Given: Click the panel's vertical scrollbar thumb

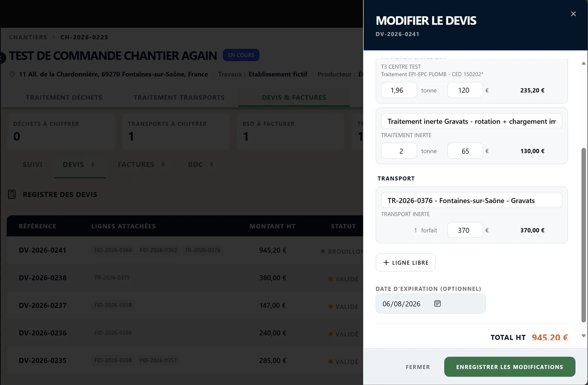Looking at the screenshot, I should tap(584, 235).
